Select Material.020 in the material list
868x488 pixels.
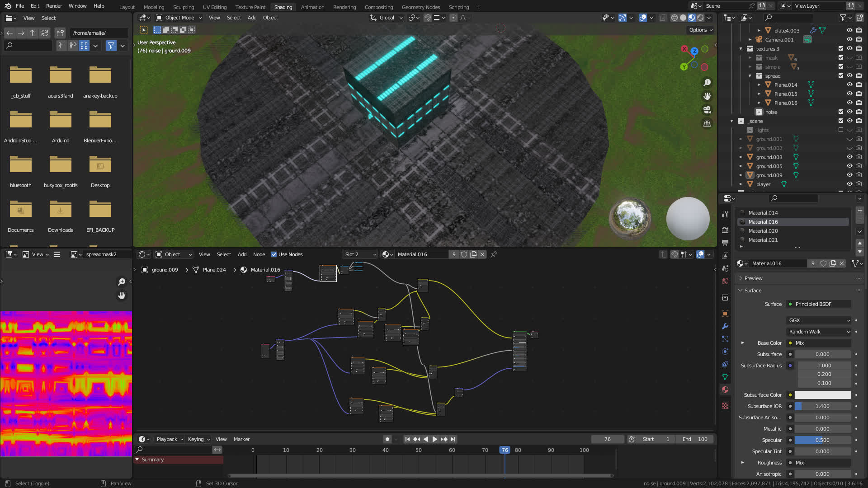pyautogui.click(x=763, y=231)
